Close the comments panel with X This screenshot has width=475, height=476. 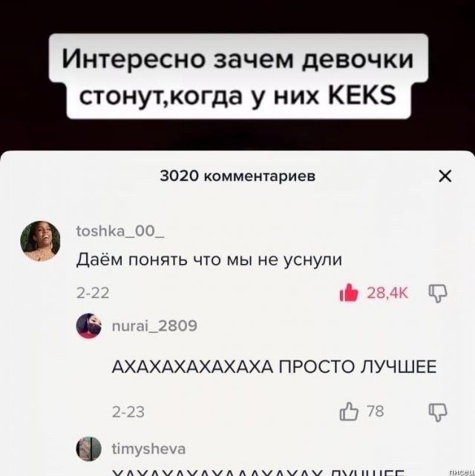[445, 176]
